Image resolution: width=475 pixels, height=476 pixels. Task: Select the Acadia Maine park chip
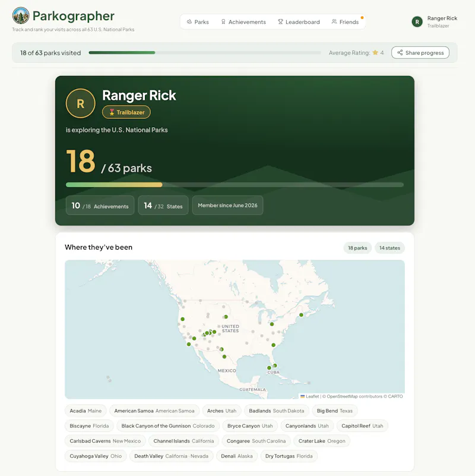tap(85, 411)
